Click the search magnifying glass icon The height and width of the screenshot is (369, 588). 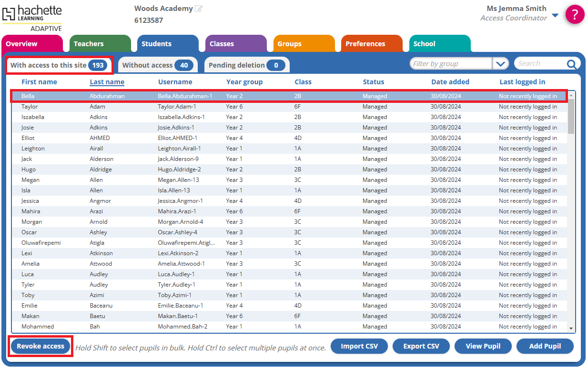[x=571, y=64]
